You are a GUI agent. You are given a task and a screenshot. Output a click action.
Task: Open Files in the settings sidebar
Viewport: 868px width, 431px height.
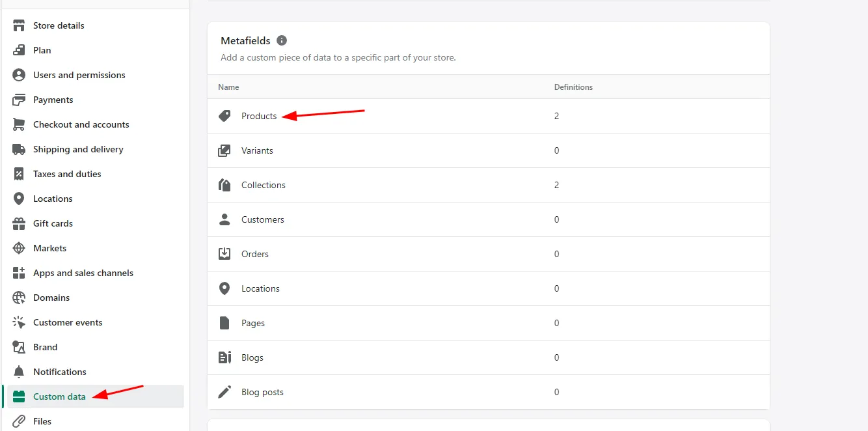[x=42, y=421]
